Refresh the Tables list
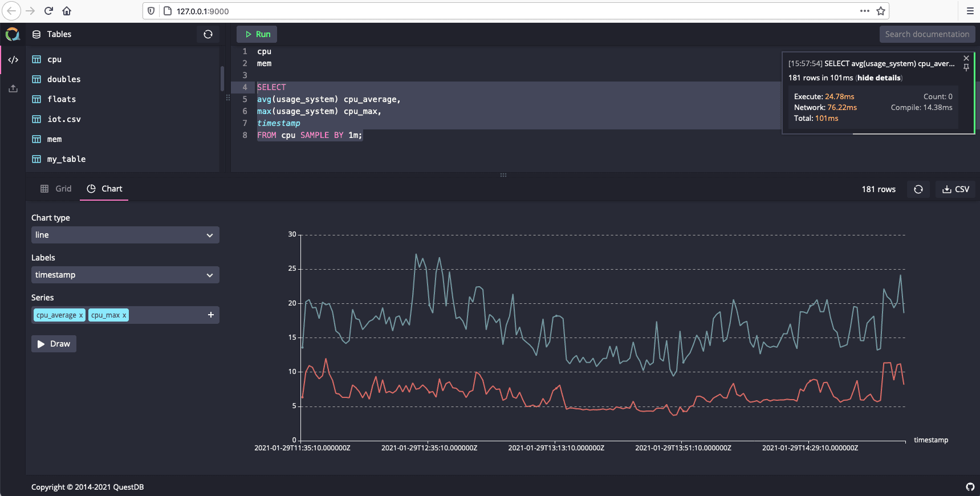The width and height of the screenshot is (980, 496). [x=208, y=34]
